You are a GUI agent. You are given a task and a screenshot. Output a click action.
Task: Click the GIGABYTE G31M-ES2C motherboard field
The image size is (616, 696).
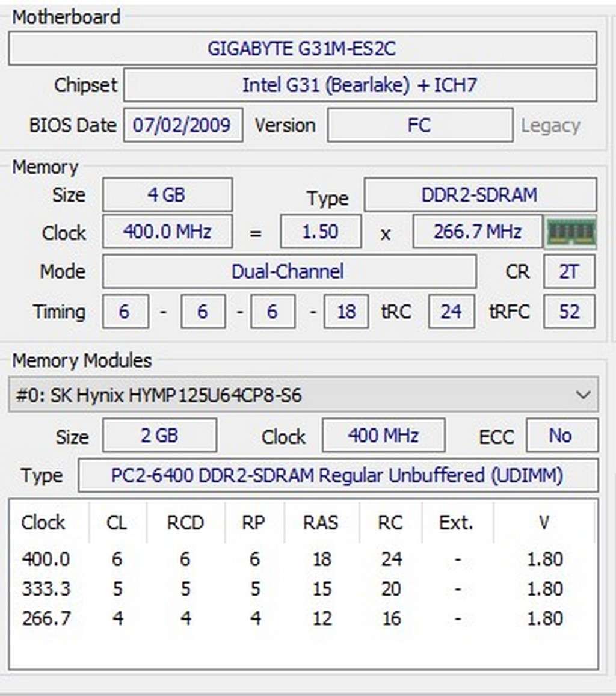pyautogui.click(x=302, y=48)
